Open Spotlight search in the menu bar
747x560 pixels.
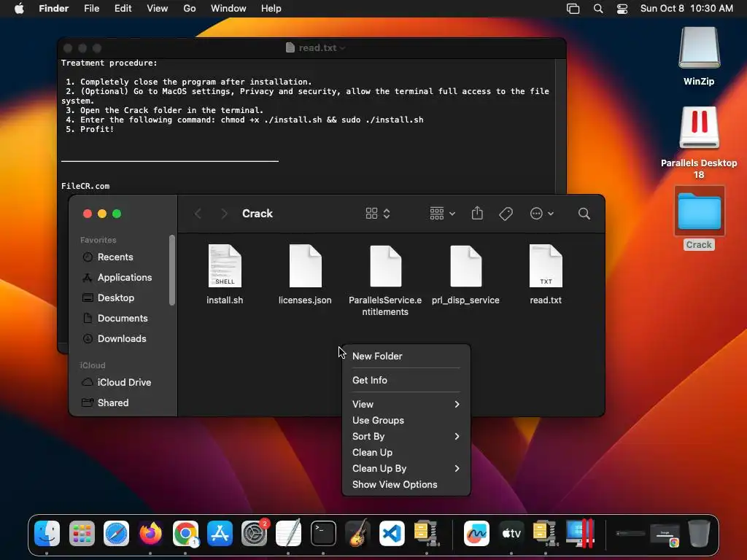(598, 9)
